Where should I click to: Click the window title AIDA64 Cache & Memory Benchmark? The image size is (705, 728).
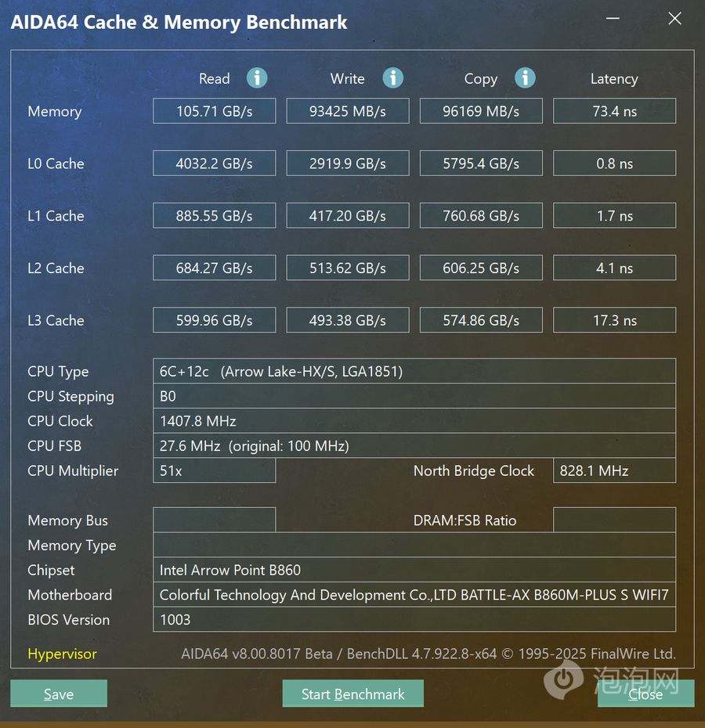(179, 22)
